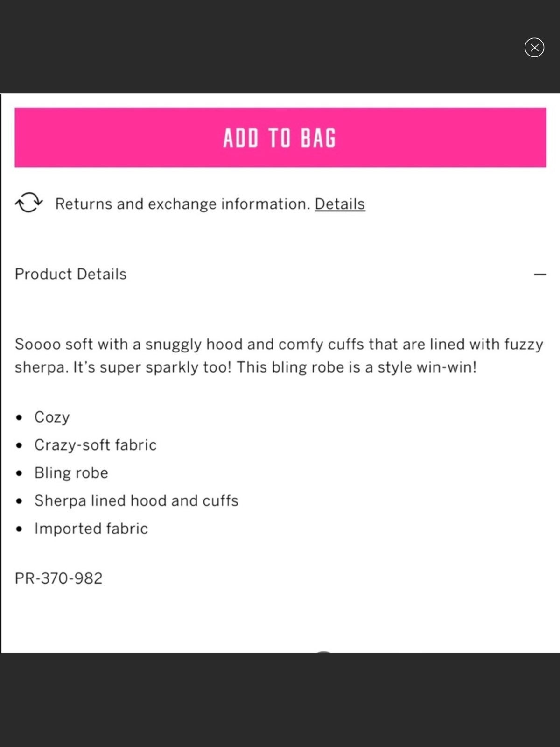Click the dark header area left of the close icon

[261, 47]
